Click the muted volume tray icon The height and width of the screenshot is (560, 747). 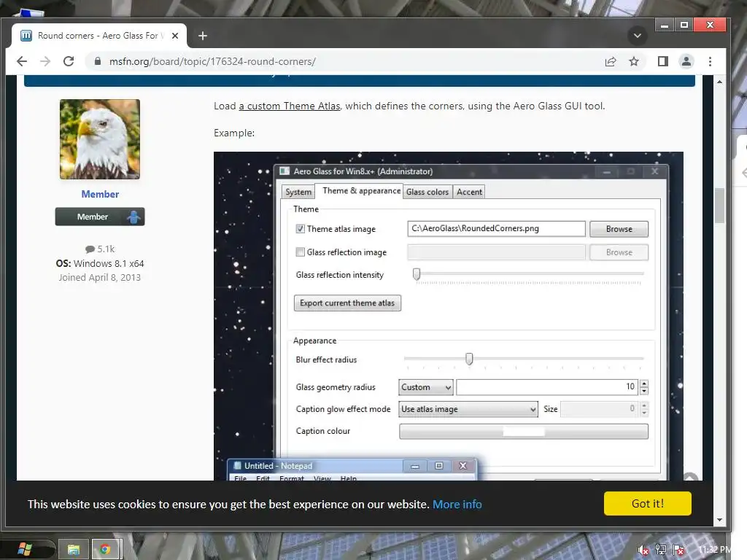[x=643, y=550]
